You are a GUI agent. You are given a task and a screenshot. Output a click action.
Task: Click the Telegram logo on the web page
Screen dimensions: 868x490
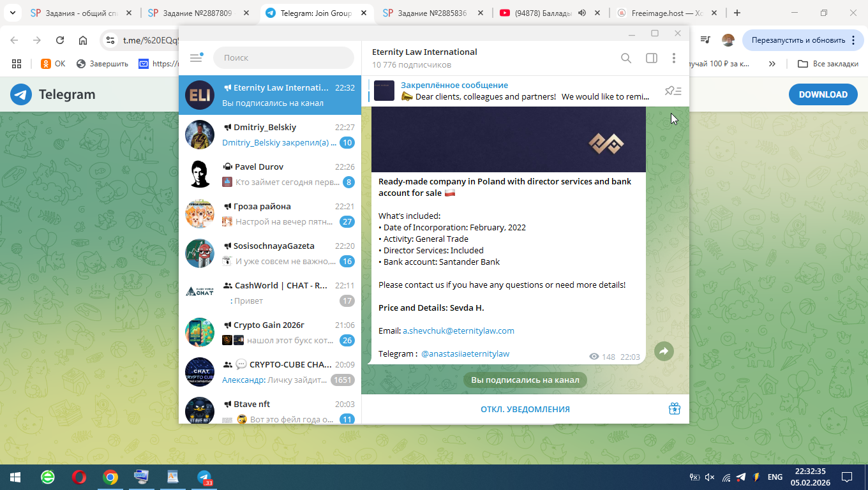click(x=53, y=94)
